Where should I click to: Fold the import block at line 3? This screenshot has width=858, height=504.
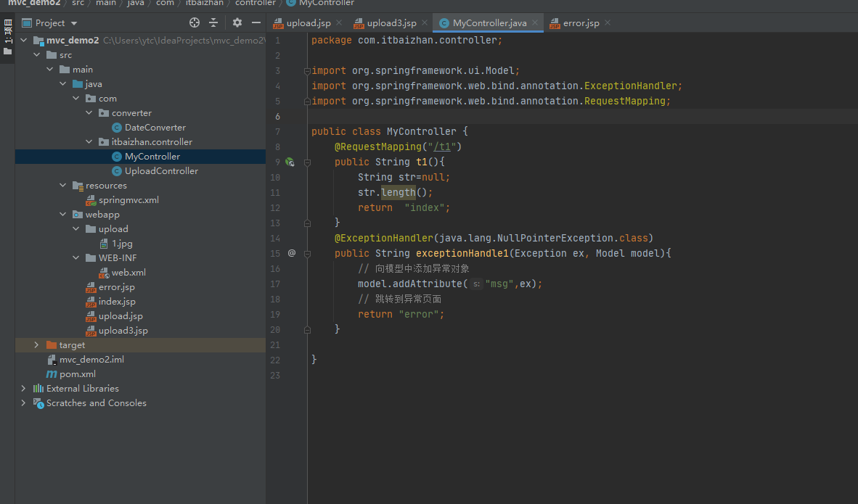(307, 70)
